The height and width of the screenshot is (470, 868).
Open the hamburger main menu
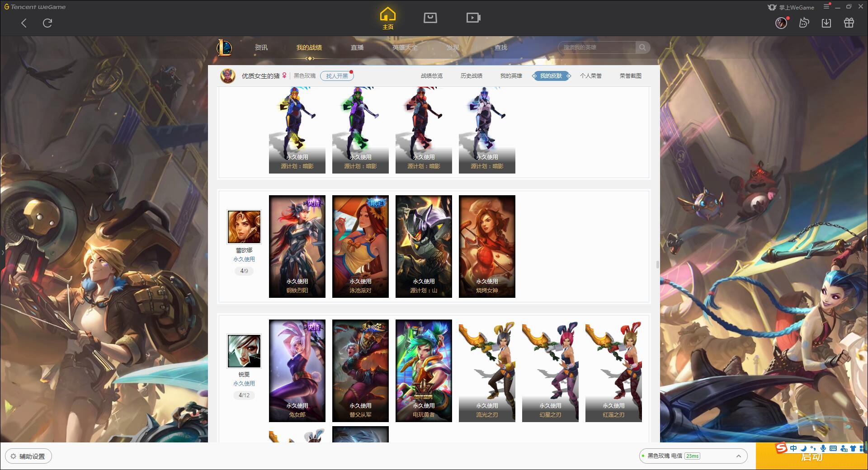(826, 6)
